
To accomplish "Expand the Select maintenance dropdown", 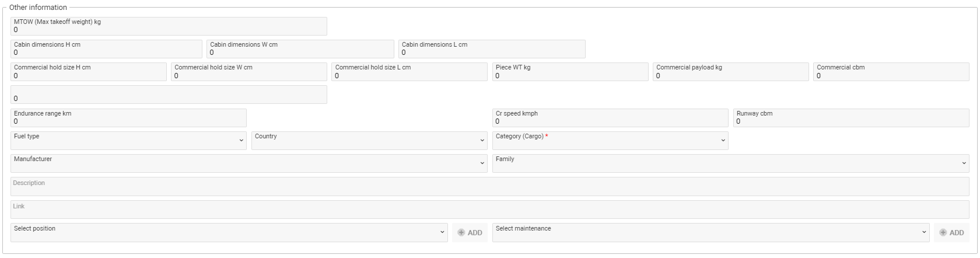I will pos(710,232).
